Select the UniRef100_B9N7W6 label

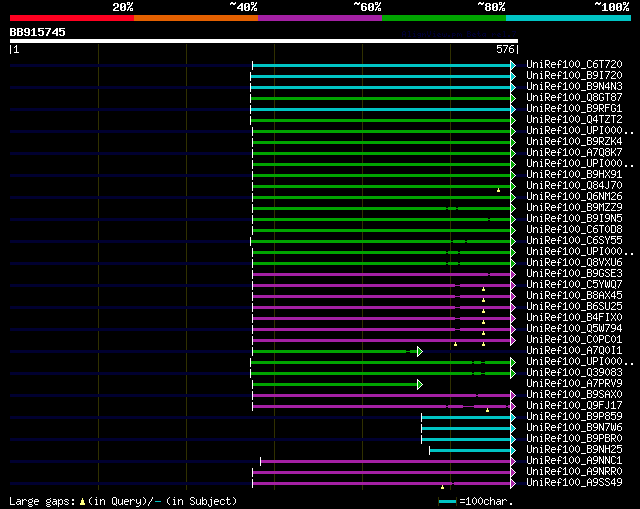pos(574,428)
